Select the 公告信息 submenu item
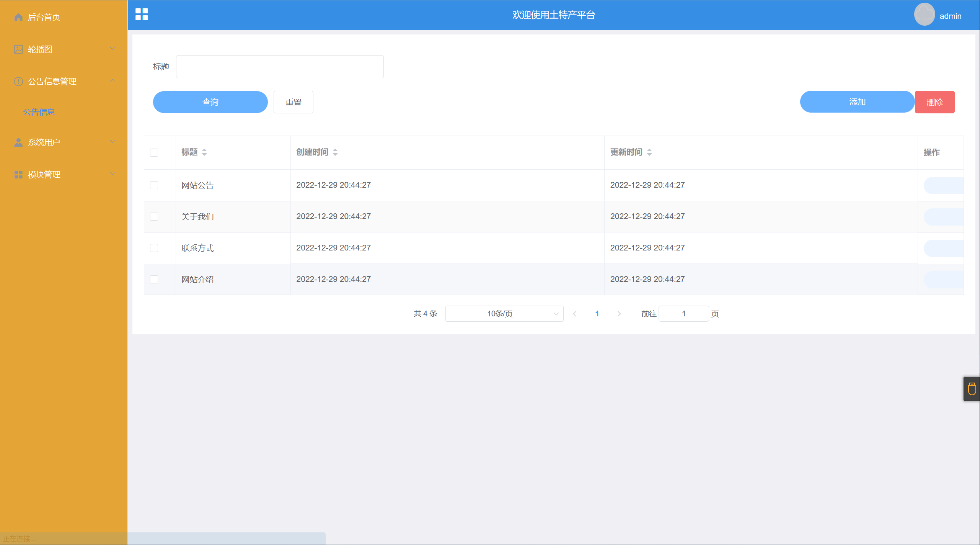 (x=39, y=112)
